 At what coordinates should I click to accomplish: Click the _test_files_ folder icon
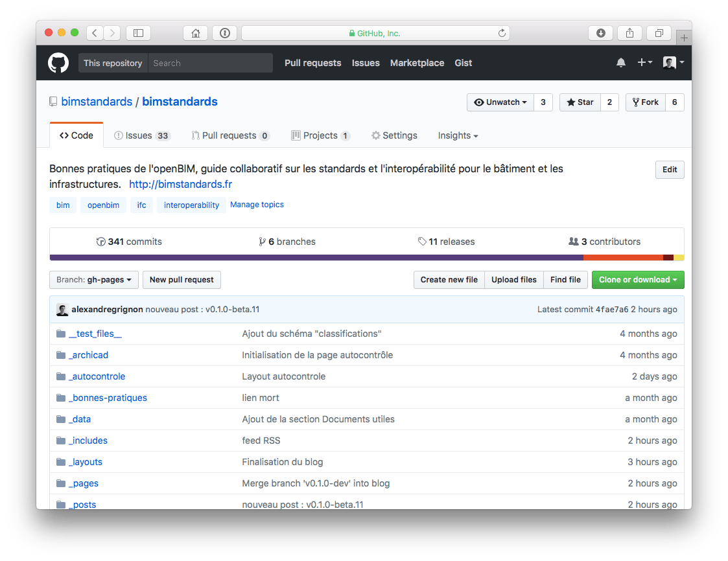click(x=61, y=334)
